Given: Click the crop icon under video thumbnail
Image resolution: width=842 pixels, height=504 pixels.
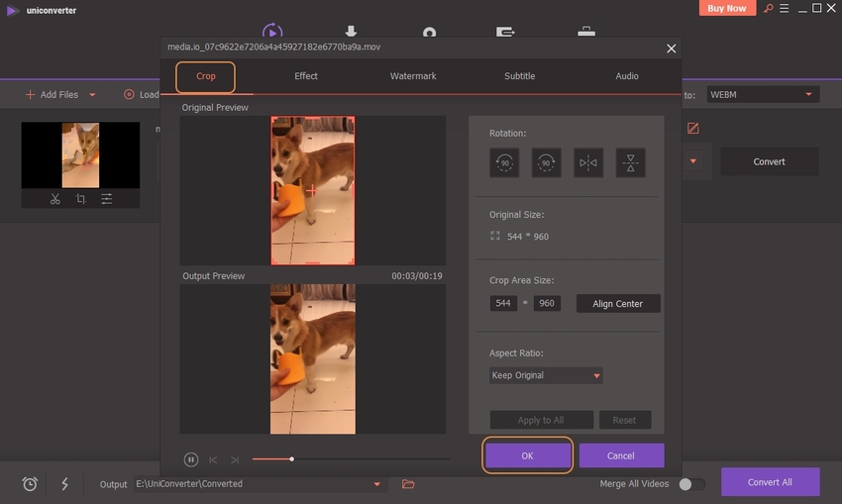Looking at the screenshot, I should pos(80,199).
